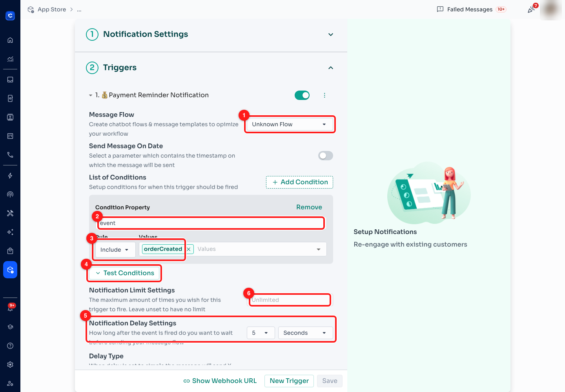
Task: Open the Unknown Flow message flow dropdown
Action: (290, 124)
